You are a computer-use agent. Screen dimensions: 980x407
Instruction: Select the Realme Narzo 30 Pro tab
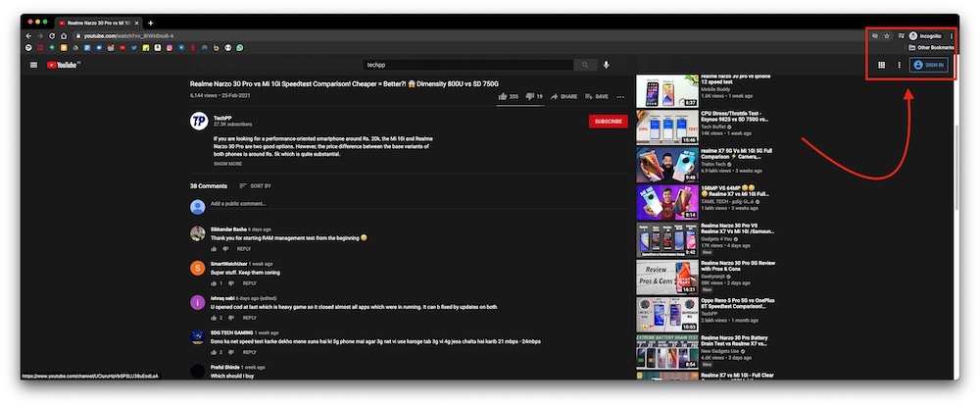tap(99, 24)
